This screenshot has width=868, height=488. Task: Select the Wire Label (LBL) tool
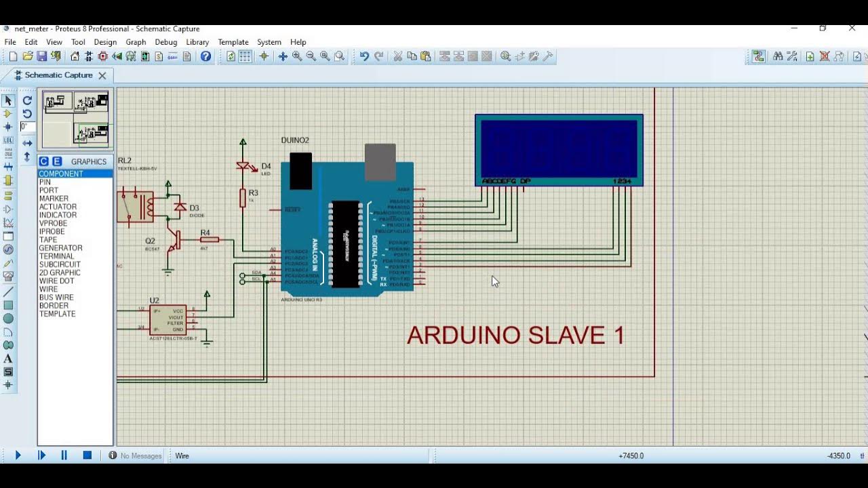pyautogui.click(x=8, y=140)
